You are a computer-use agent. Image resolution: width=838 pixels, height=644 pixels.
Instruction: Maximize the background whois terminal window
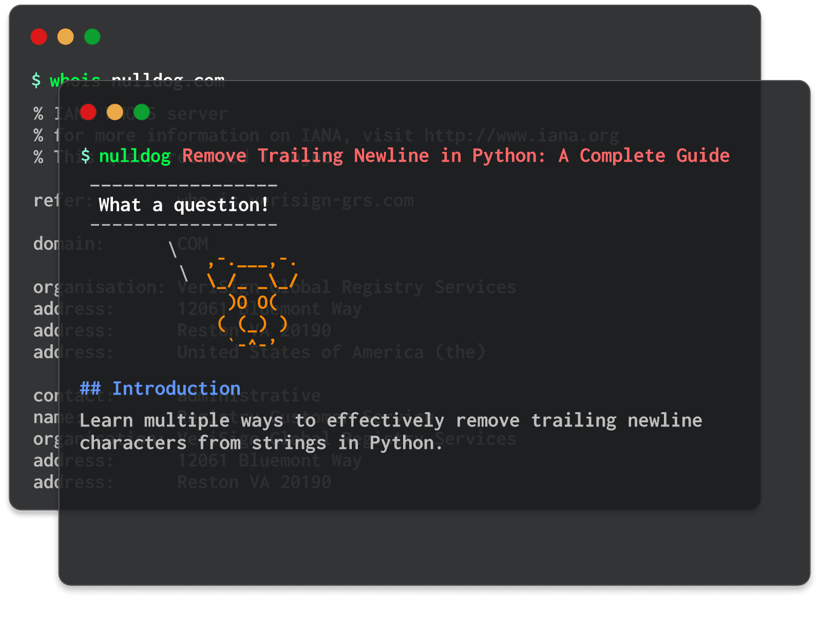coord(92,37)
